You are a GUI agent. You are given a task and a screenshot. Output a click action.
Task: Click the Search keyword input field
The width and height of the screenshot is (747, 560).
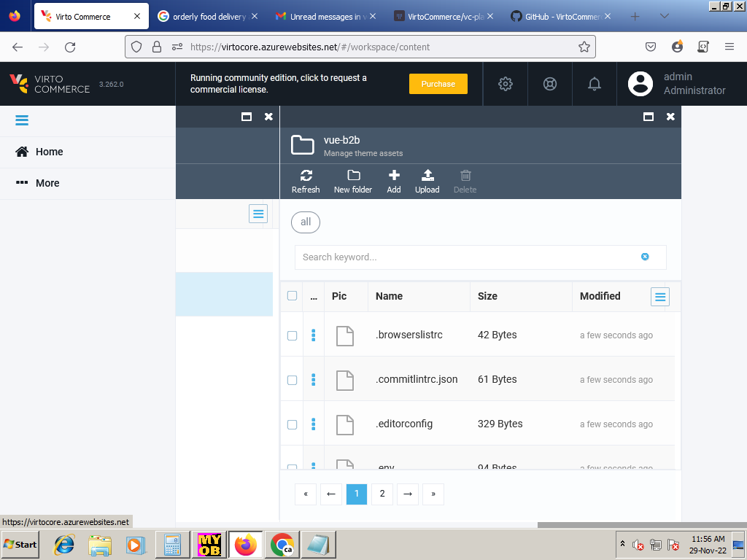tap(467, 257)
